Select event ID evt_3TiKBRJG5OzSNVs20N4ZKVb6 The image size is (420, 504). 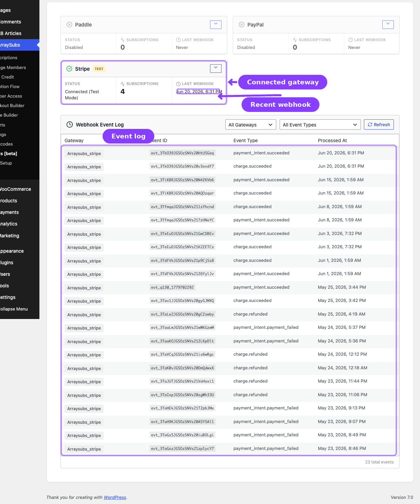[182, 180]
